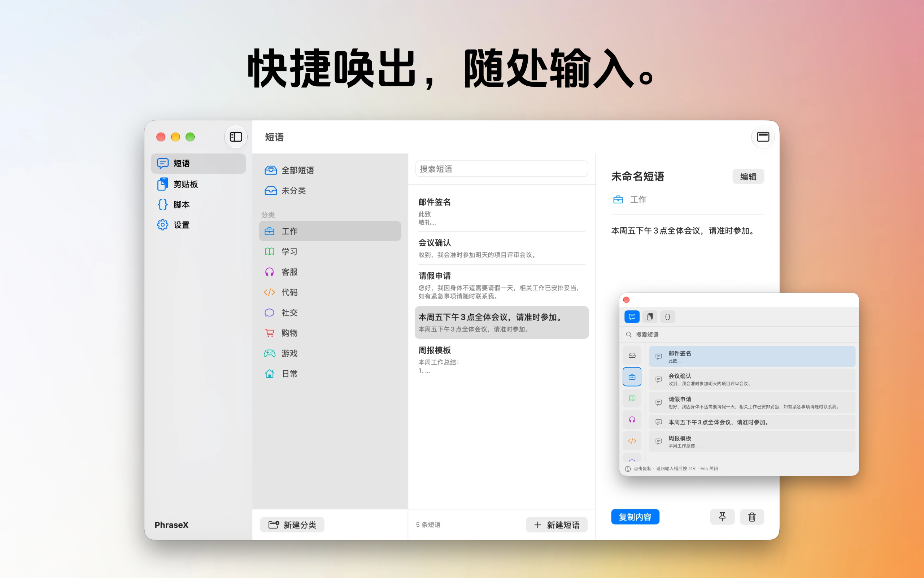The height and width of the screenshot is (578, 924).
Task: Select the 游戏 category
Action: (x=330, y=353)
